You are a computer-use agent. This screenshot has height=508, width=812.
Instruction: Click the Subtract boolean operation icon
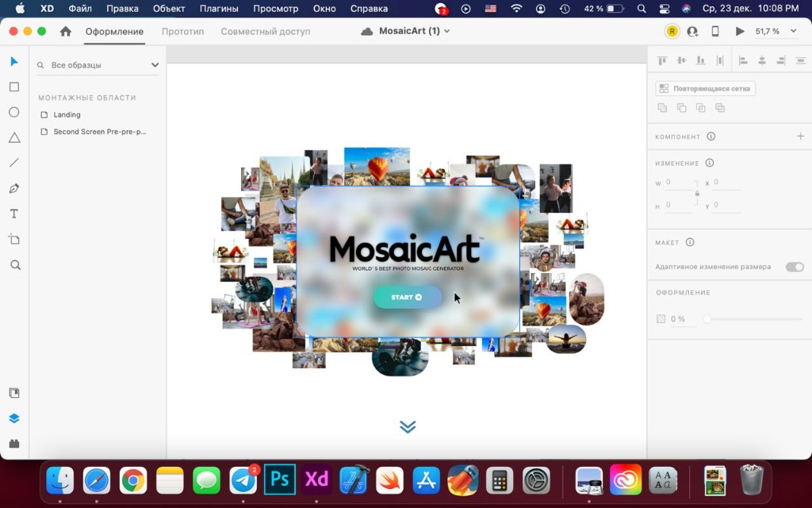[681, 108]
